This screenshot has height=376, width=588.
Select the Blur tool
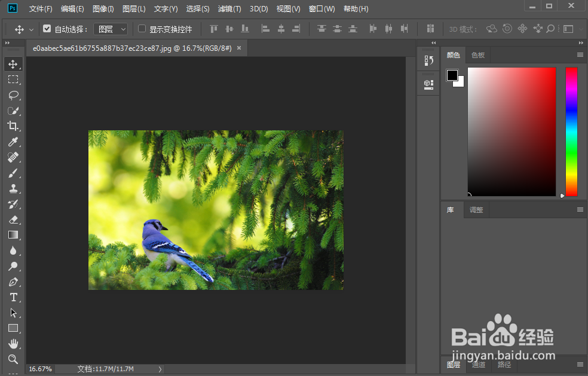click(x=13, y=250)
